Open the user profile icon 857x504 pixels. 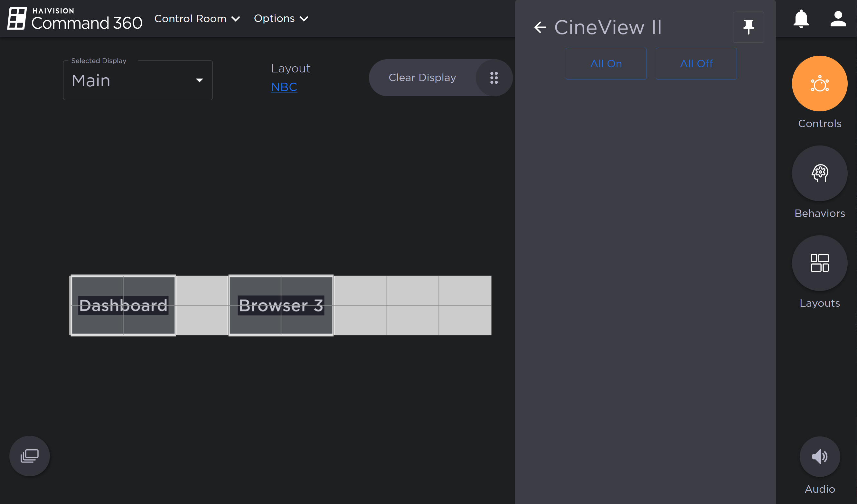tap(838, 18)
